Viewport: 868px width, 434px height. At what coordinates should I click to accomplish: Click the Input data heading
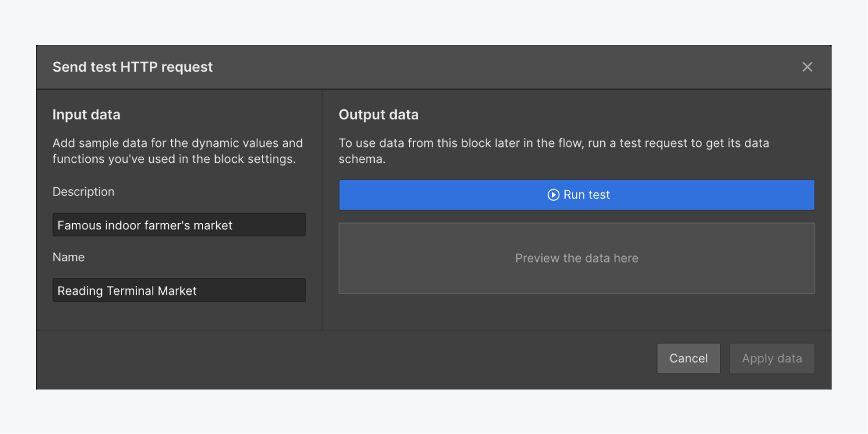pos(87,114)
